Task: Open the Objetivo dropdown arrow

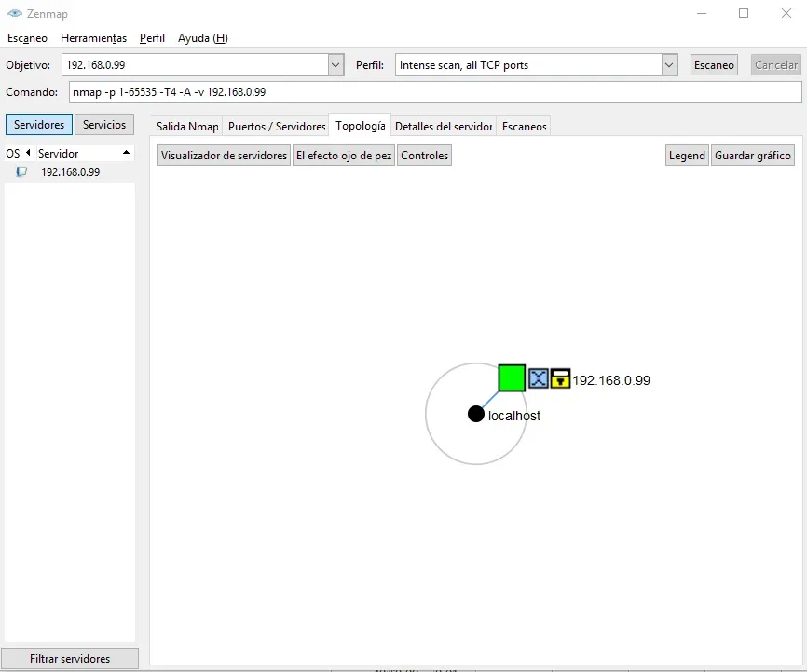Action: point(335,65)
